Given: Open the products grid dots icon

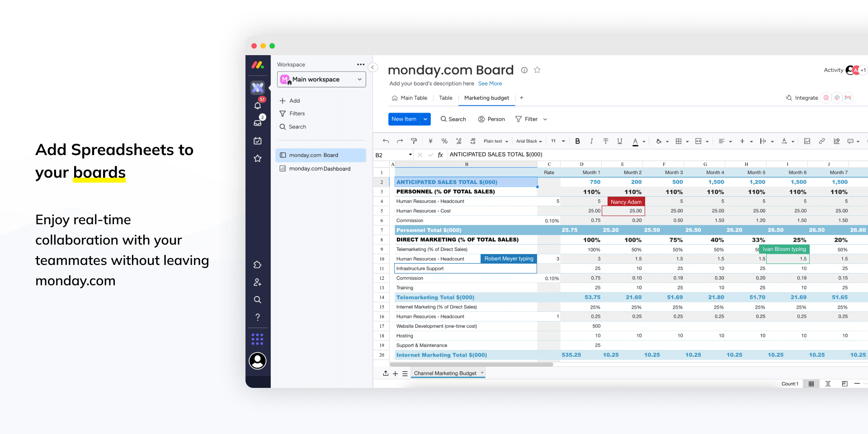Looking at the screenshot, I should (x=258, y=339).
